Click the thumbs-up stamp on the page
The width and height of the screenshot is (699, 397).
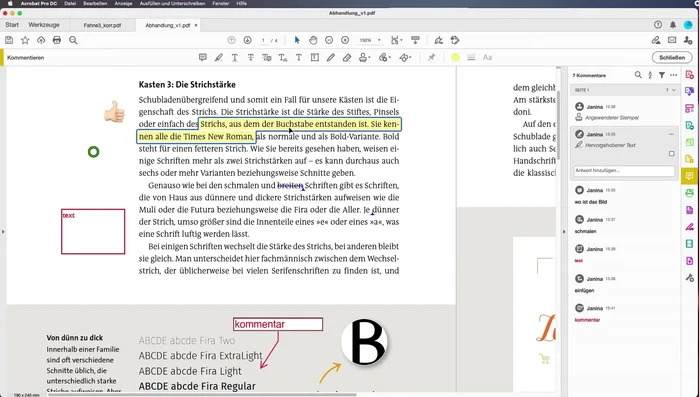click(114, 111)
